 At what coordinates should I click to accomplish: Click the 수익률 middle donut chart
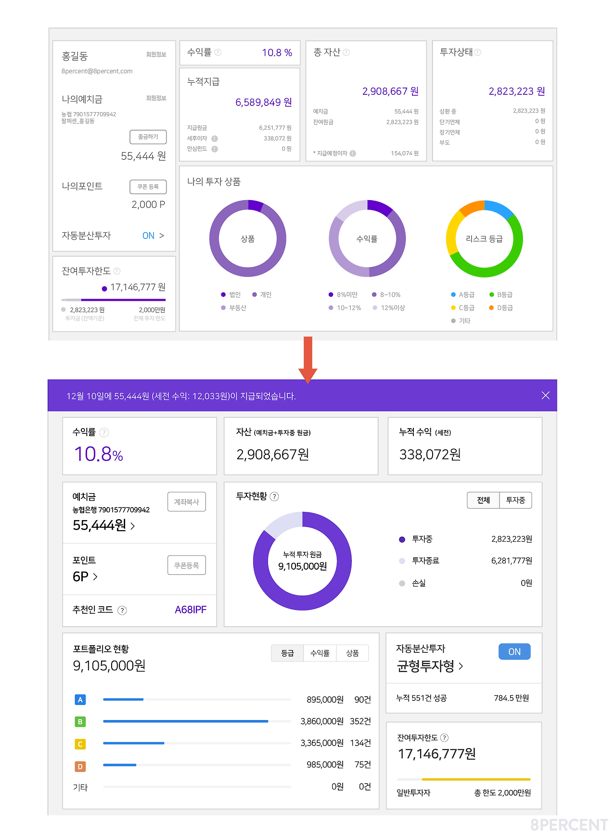(x=367, y=239)
